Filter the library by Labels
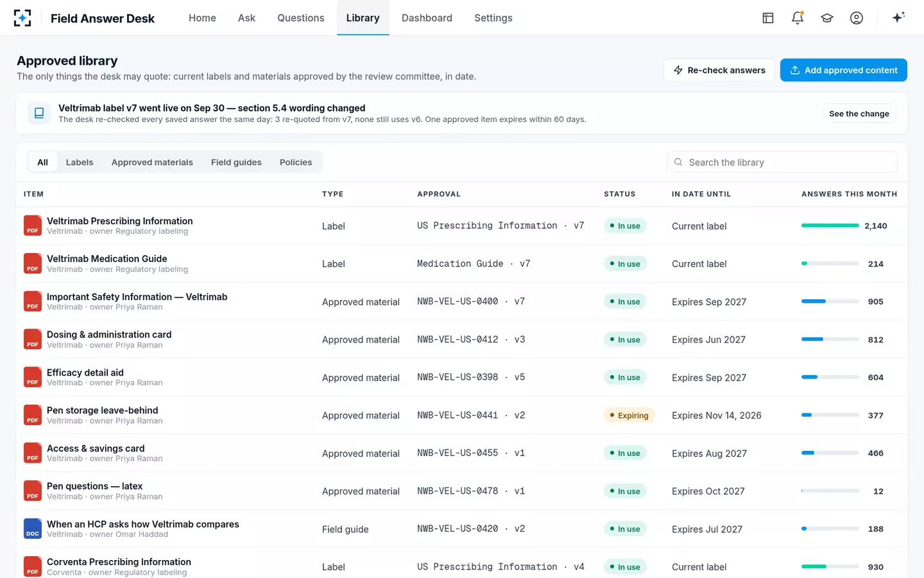This screenshot has height=578, width=924. 80,162
